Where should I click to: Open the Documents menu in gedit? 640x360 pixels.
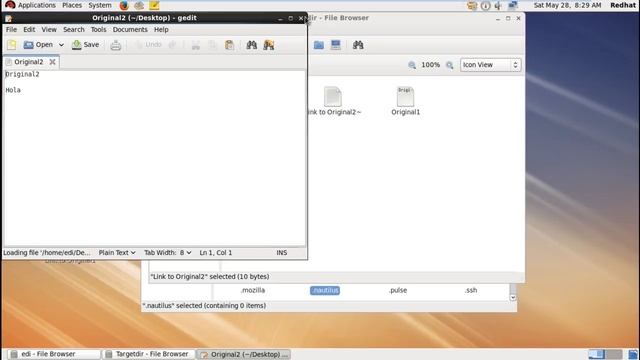(130, 29)
